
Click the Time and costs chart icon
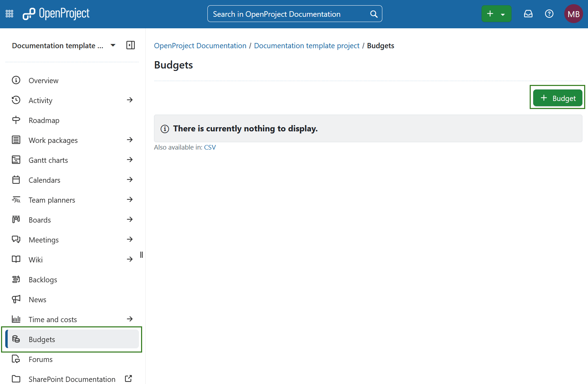(16, 319)
